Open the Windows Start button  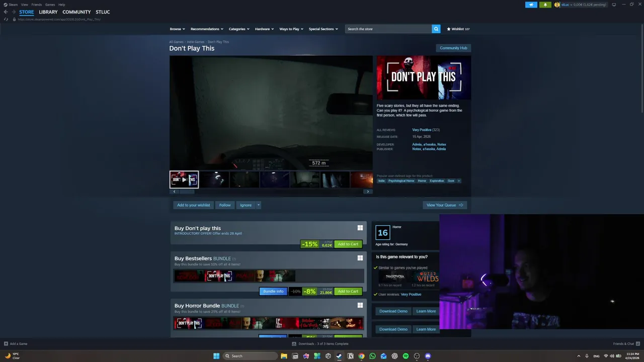click(216, 356)
